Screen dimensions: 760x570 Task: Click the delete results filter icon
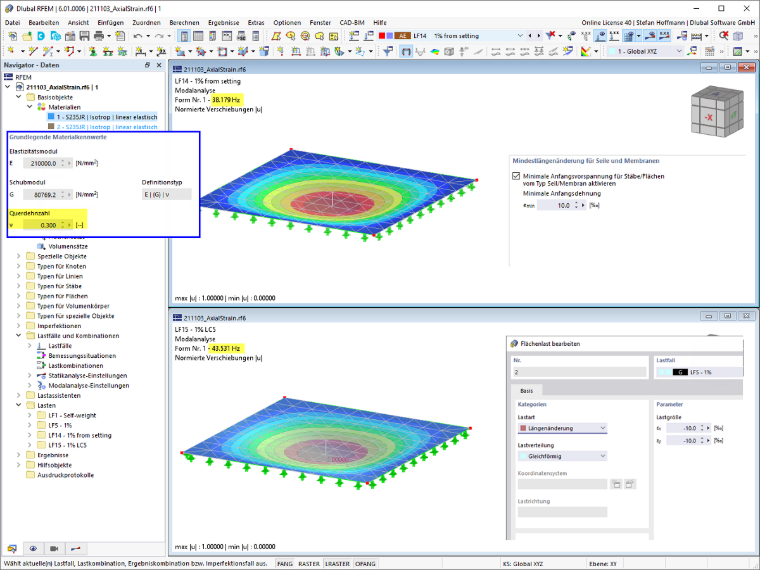tap(550, 36)
